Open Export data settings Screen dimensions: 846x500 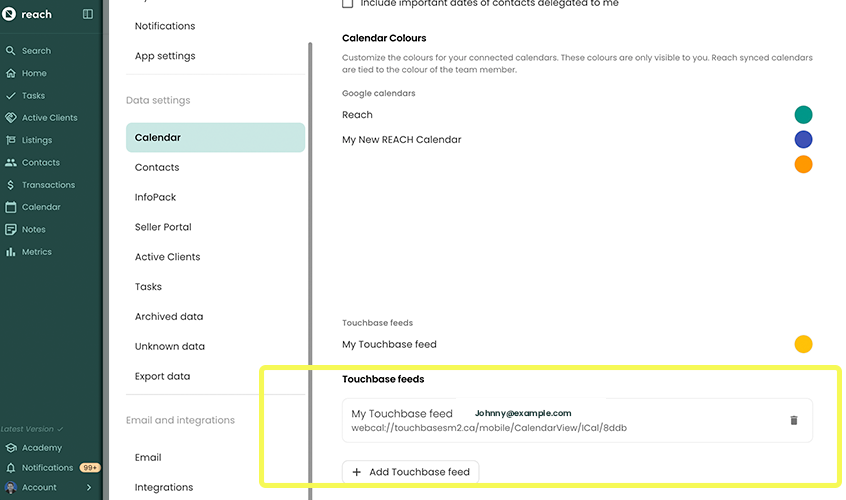pyautogui.click(x=162, y=376)
